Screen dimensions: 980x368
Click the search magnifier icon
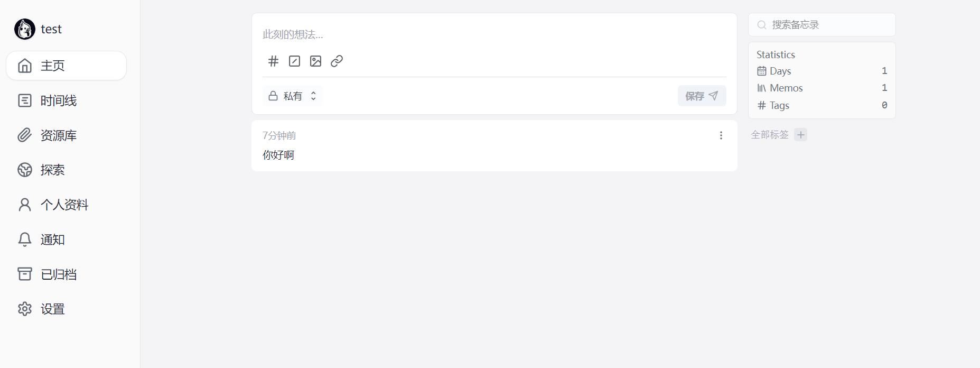(x=761, y=25)
